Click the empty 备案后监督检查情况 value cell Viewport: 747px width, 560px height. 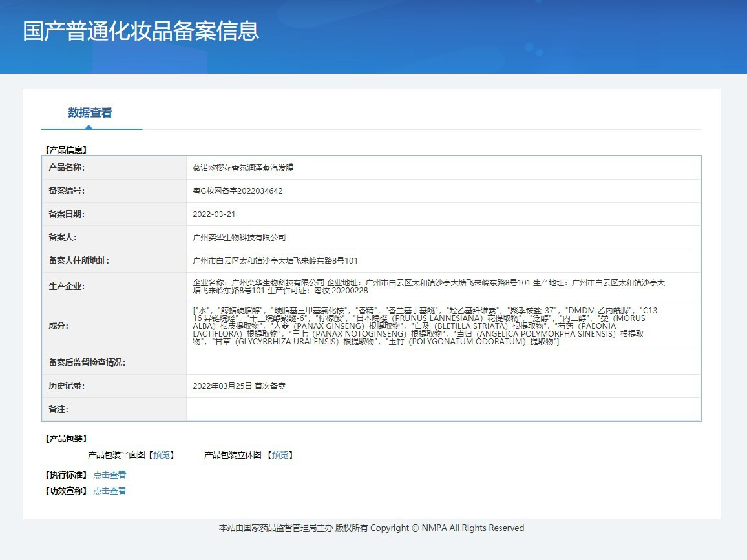[x=443, y=363]
